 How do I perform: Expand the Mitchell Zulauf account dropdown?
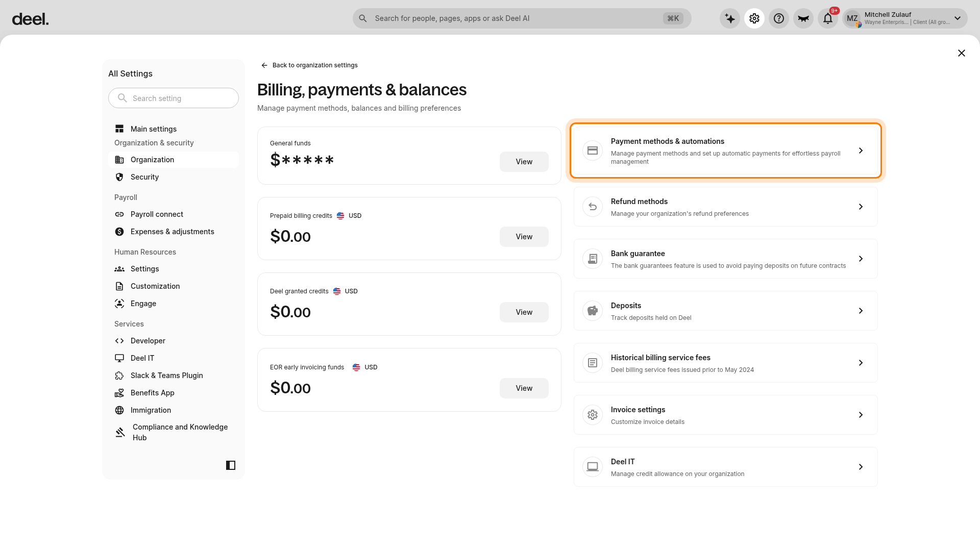coord(958,18)
